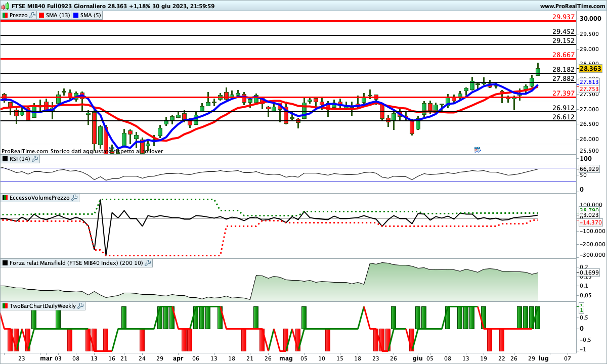Click the Prezzo red-green color swatch

(5, 15)
